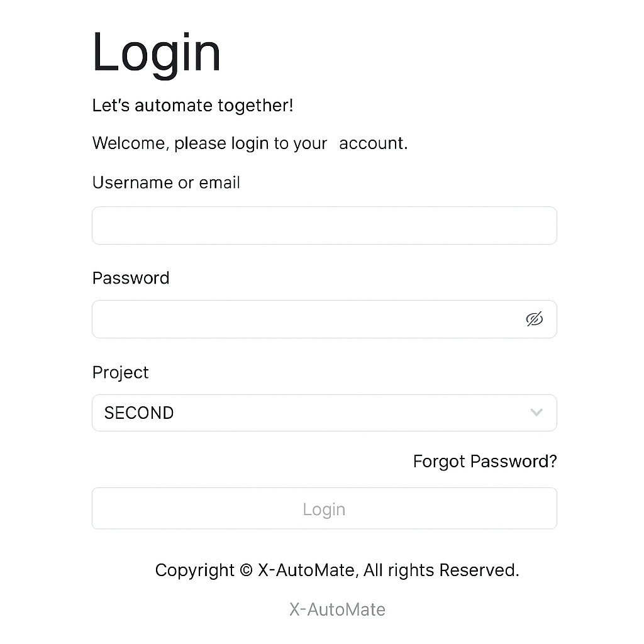The image size is (644, 644).
Task: Click the SECOND text in the project selector
Action: click(x=139, y=413)
